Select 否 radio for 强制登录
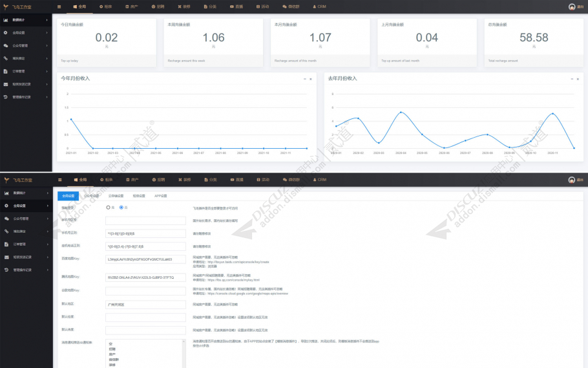 (x=121, y=207)
